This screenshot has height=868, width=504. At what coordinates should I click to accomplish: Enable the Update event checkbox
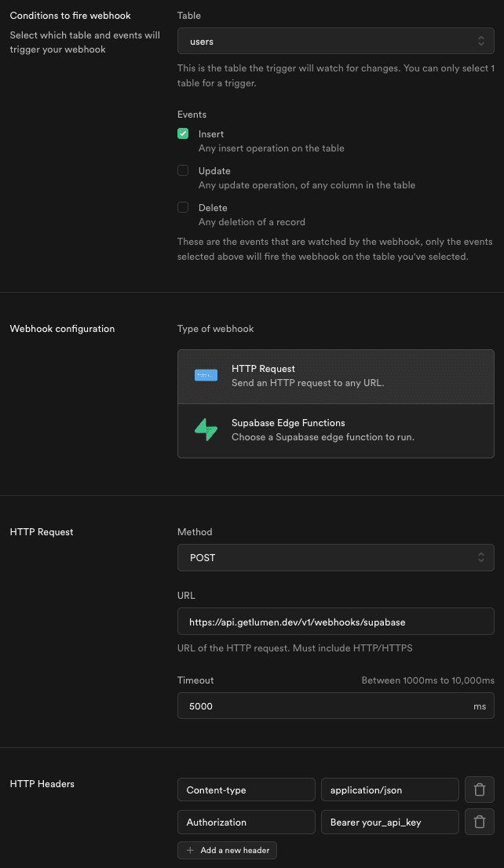182,170
